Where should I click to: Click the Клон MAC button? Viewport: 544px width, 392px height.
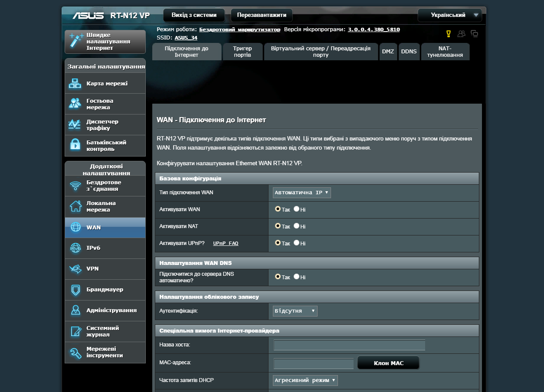click(x=389, y=363)
